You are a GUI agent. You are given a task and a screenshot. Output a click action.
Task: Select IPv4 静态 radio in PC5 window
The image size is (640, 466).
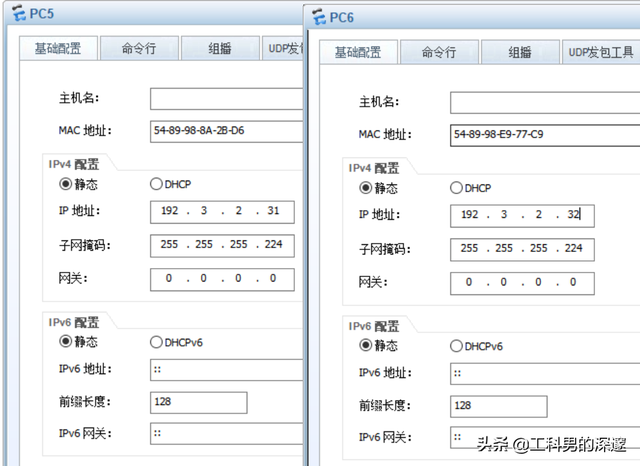(65, 184)
